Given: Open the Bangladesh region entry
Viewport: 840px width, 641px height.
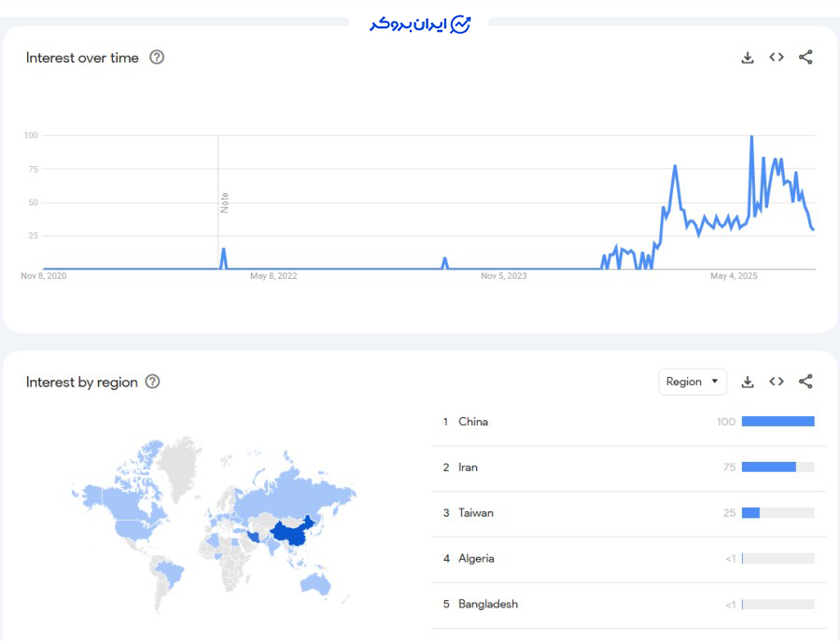Looking at the screenshot, I should click(487, 605).
